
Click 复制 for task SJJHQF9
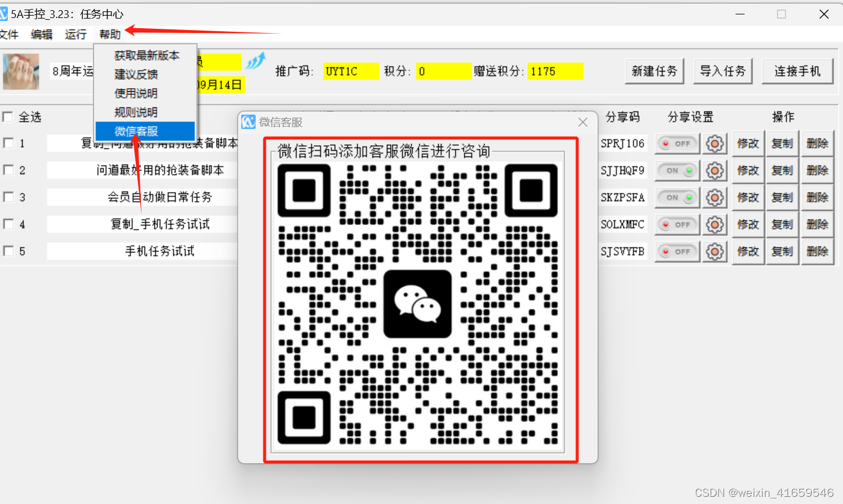coord(782,171)
